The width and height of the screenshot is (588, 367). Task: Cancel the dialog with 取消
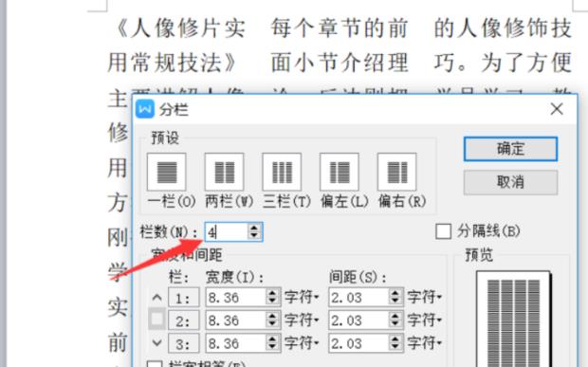510,182
